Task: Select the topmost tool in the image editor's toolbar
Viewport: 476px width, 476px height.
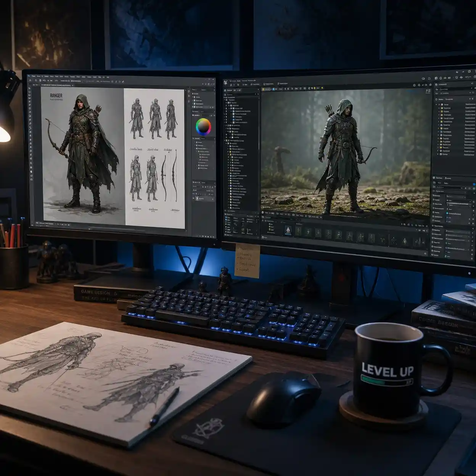Action: pyautogui.click(x=29, y=88)
